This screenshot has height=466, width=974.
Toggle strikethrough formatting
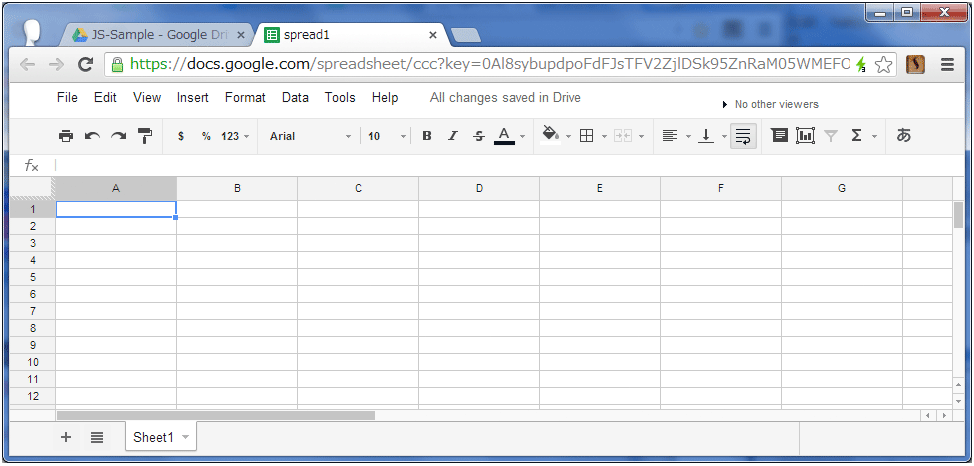pyautogui.click(x=478, y=136)
